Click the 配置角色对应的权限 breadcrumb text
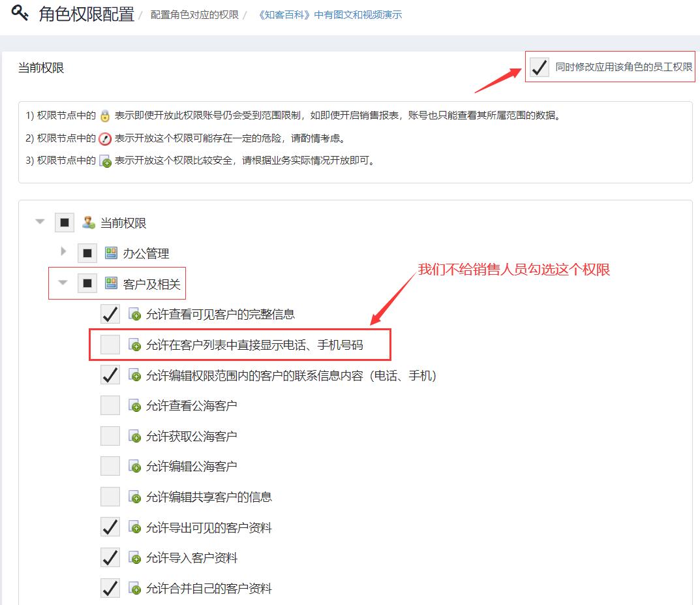 194,15
